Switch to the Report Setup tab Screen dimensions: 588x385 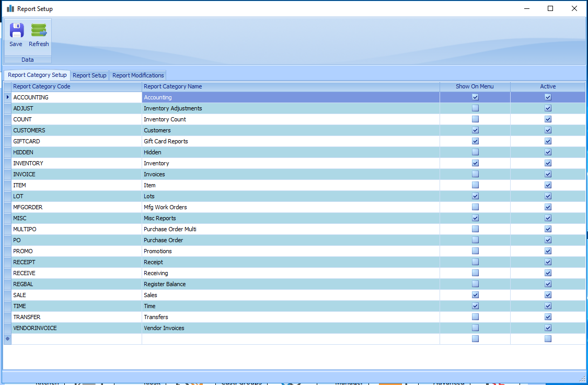[89, 75]
